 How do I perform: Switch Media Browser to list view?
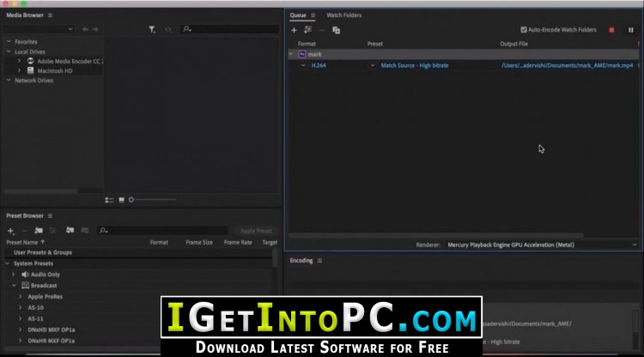(109, 200)
